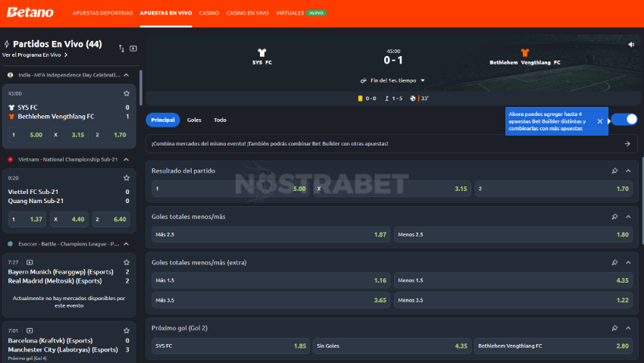Click the video icon on Barcelona match
This screenshot has width=644, height=363.
click(x=30, y=330)
